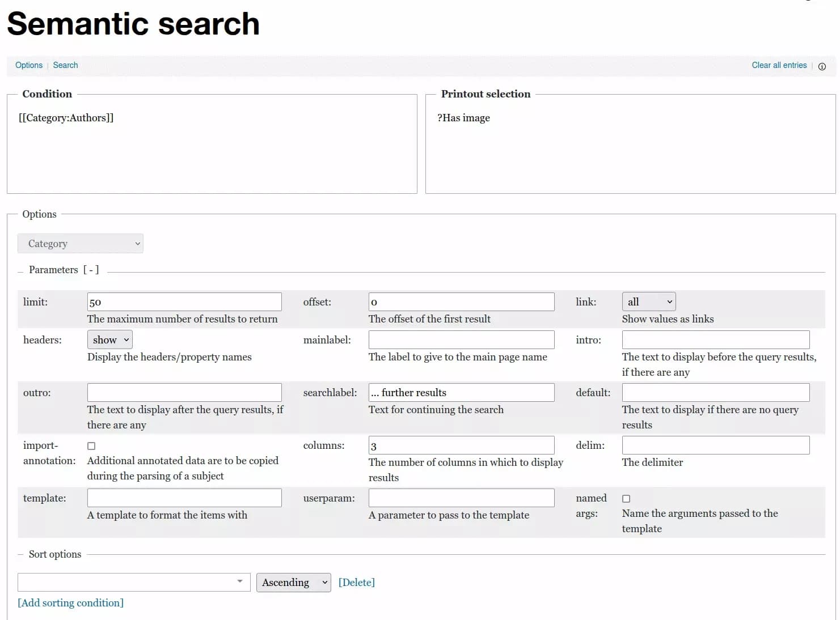Delete the current sorting condition
This screenshot has height=620, width=840.
coord(357,582)
